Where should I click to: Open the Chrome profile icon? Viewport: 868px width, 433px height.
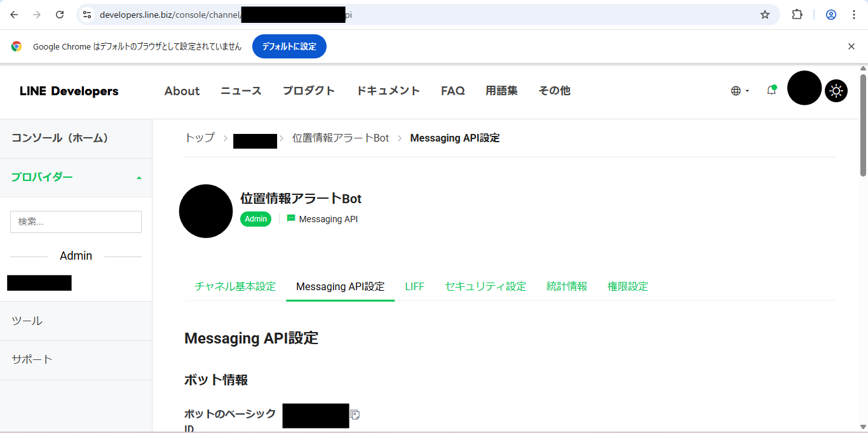[x=831, y=15]
